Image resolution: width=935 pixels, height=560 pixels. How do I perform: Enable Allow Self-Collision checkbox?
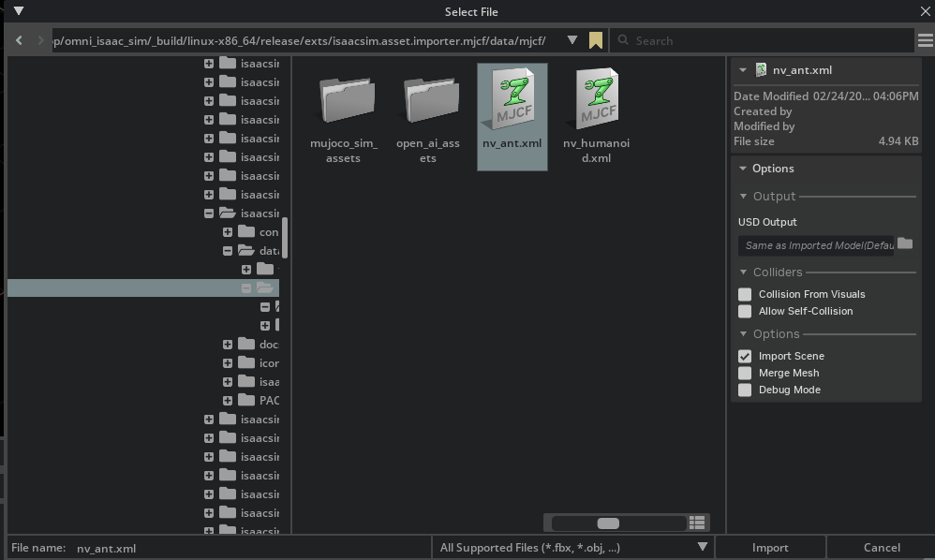tap(745, 311)
